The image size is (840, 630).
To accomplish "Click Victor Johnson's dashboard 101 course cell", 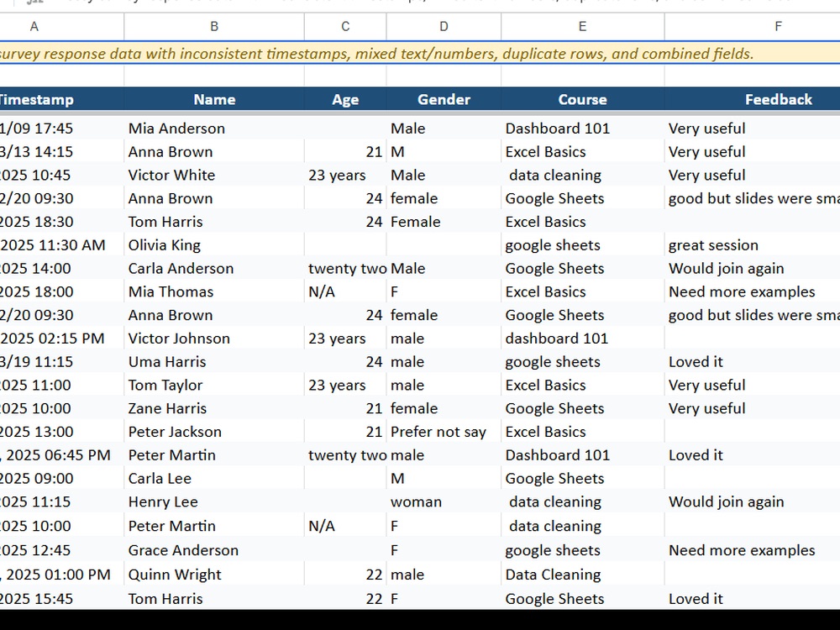I will tap(582, 338).
